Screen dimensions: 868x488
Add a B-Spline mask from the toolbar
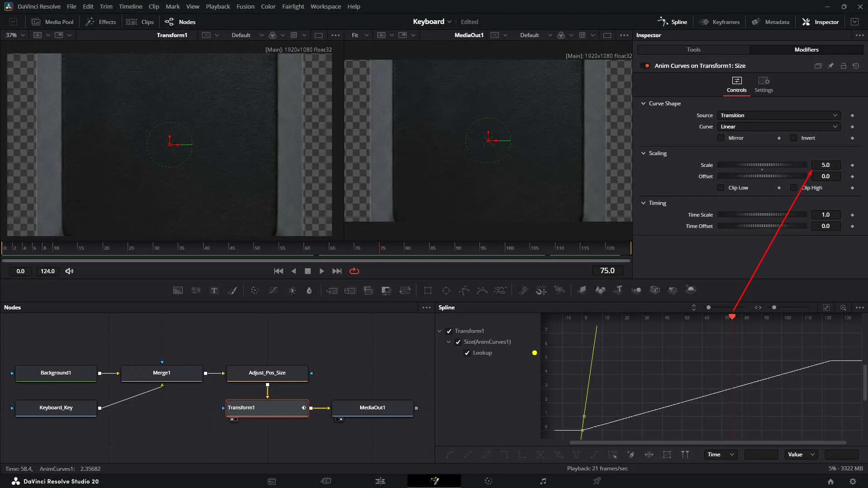[482, 290]
